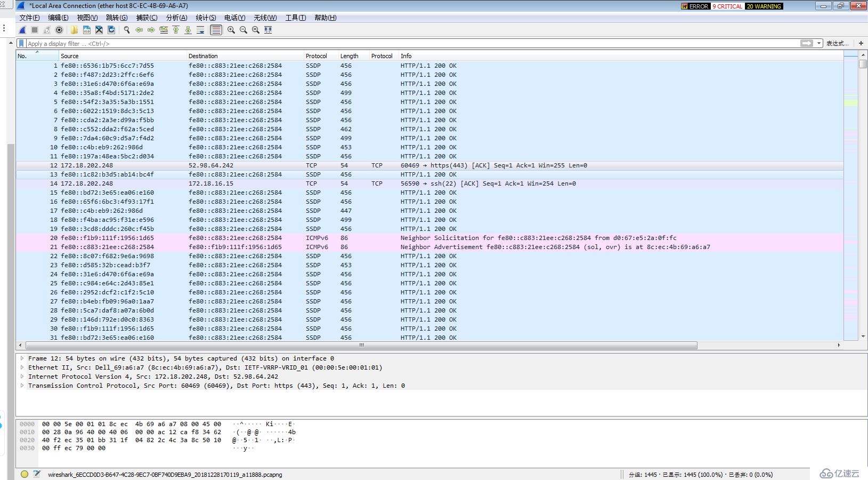Select packet 20 Neighbor Solicitation row
The height and width of the screenshot is (480, 868).
click(x=429, y=238)
